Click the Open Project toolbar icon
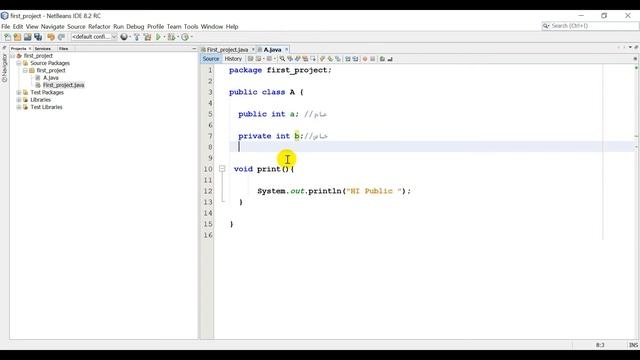 coord(27,37)
